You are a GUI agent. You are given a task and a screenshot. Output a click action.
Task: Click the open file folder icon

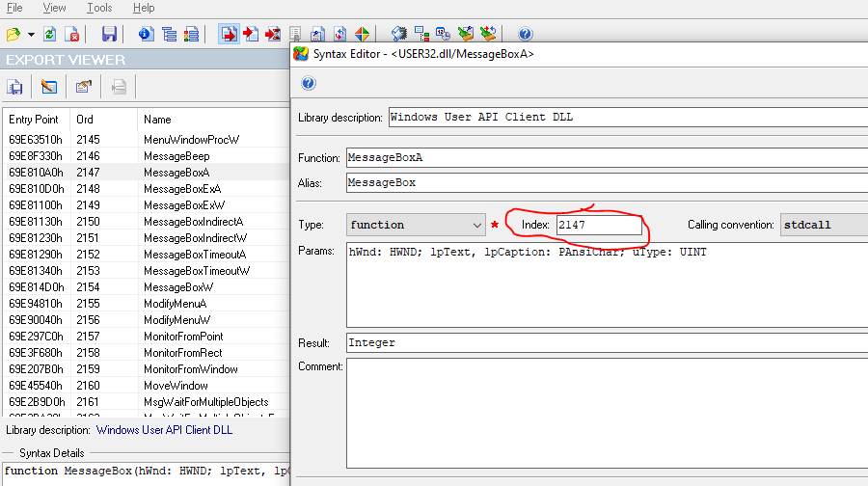(14, 34)
